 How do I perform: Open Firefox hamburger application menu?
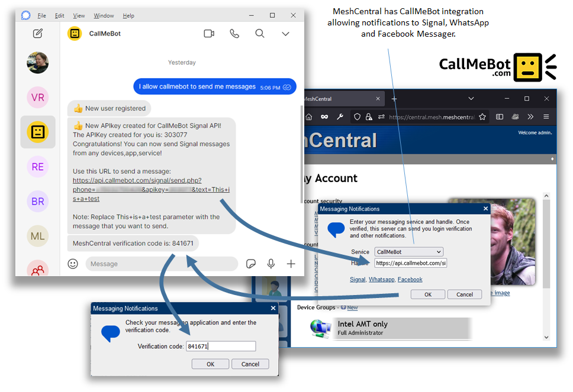pyautogui.click(x=546, y=117)
